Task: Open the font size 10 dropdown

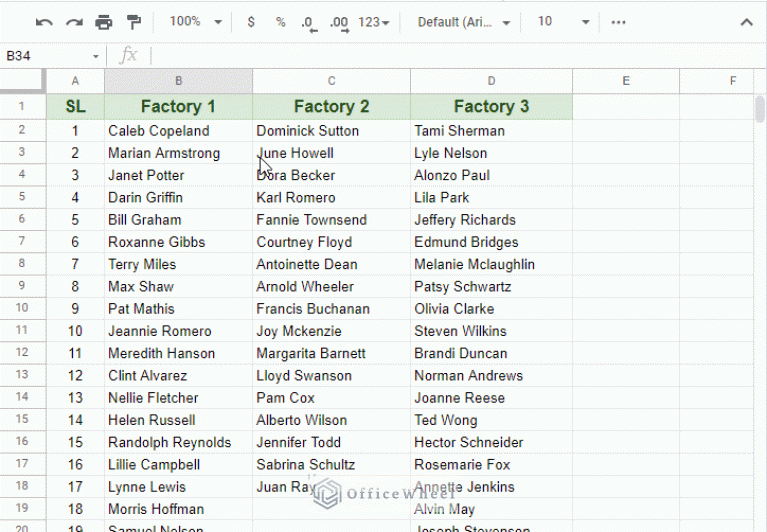Action: pos(563,22)
